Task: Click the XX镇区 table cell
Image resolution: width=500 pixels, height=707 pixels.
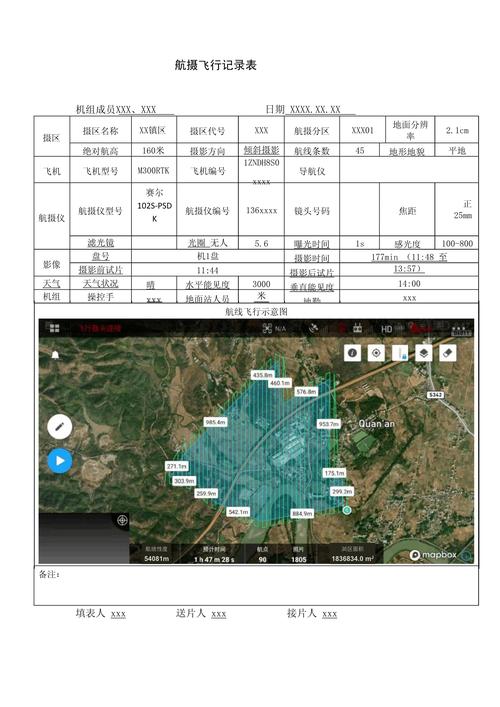Action: [152, 130]
